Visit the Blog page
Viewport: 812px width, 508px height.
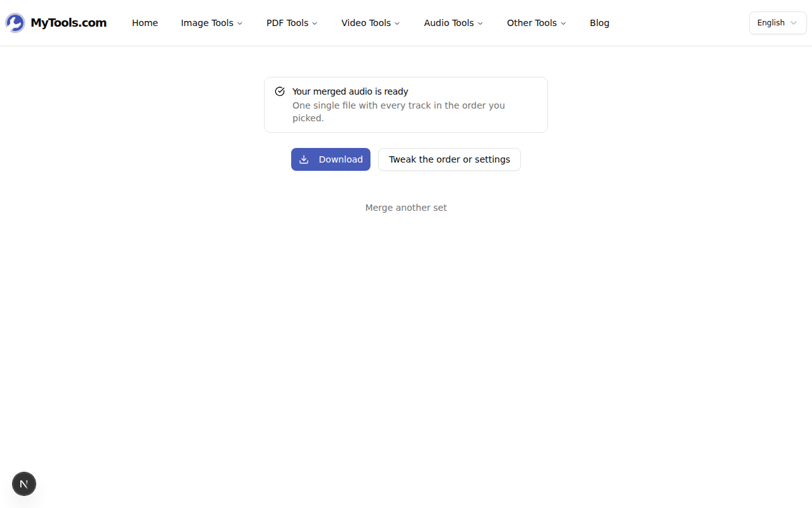(599, 23)
